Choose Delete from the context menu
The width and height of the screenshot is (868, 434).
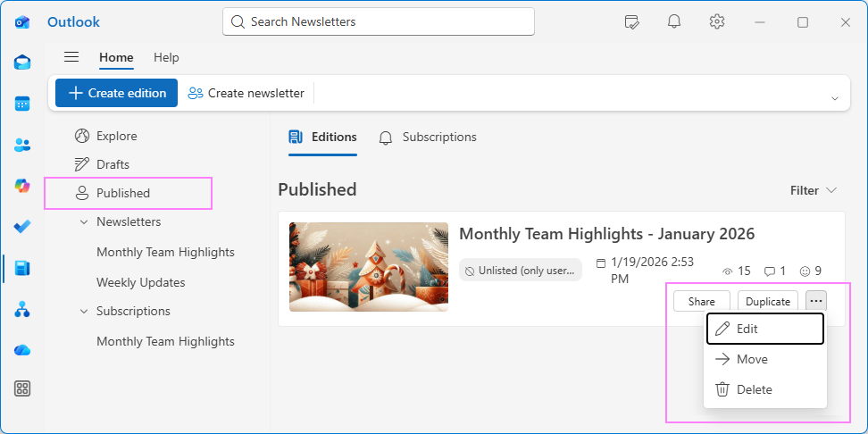(765, 389)
